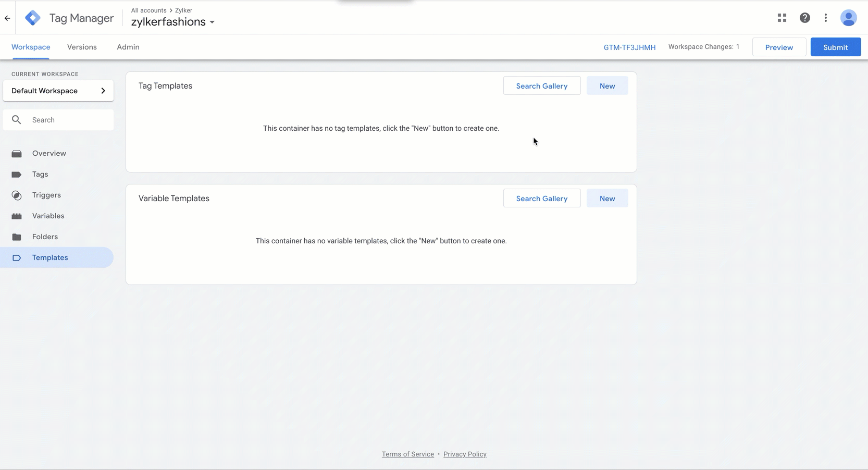868x470 pixels.
Task: Click the Tag Manager diamond logo
Action: click(x=33, y=18)
